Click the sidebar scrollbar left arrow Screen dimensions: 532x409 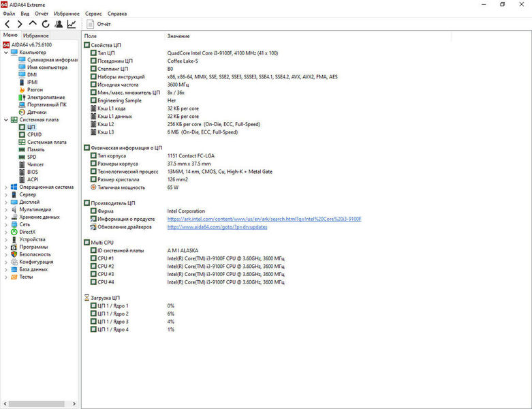tap(5, 404)
